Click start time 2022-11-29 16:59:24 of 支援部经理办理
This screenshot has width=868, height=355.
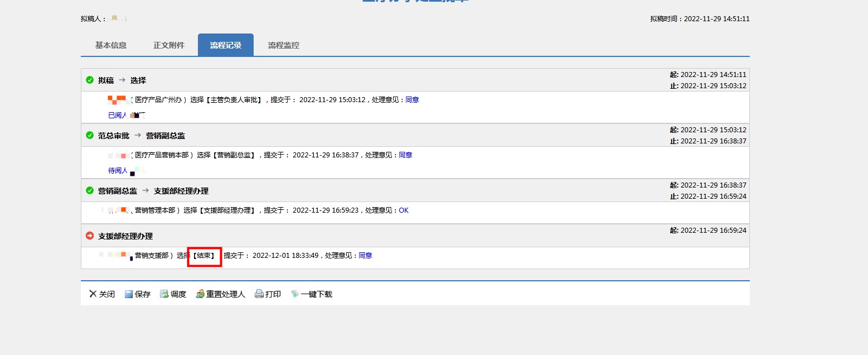(713, 230)
